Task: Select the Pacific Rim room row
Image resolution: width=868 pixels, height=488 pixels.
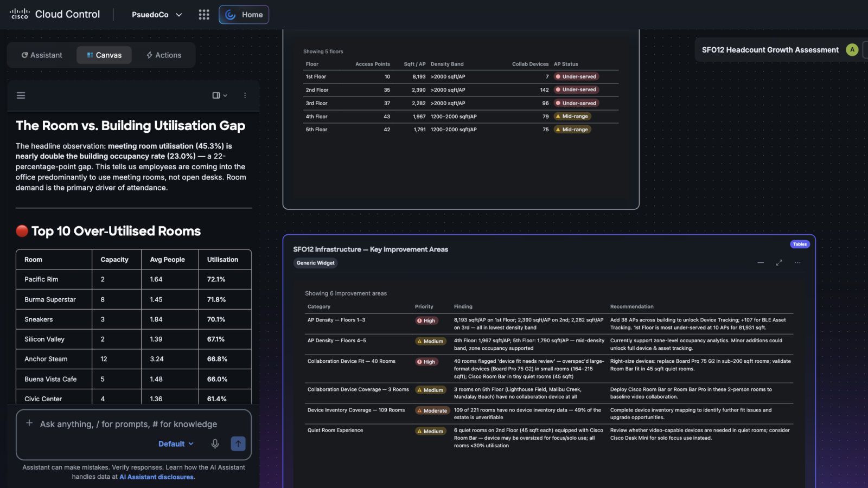Action: 133,279
